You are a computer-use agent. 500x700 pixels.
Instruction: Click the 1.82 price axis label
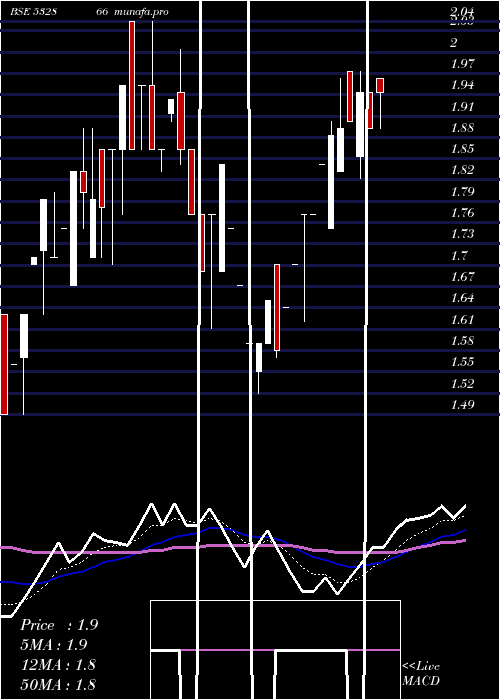pos(462,170)
